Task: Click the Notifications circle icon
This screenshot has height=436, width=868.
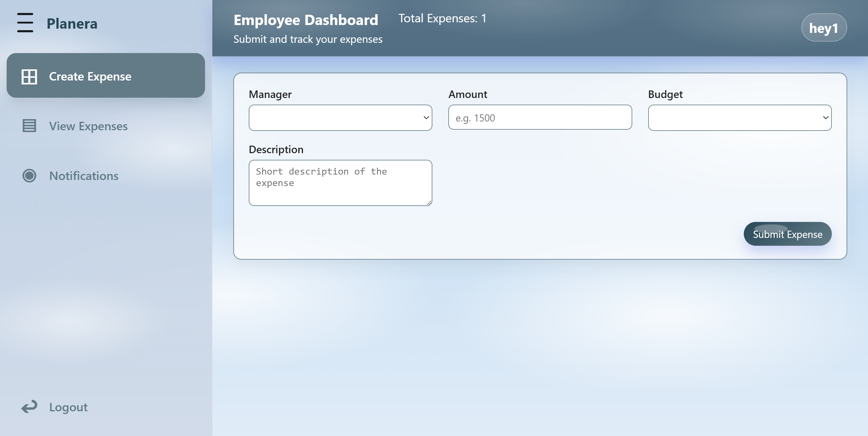Action: (29, 175)
